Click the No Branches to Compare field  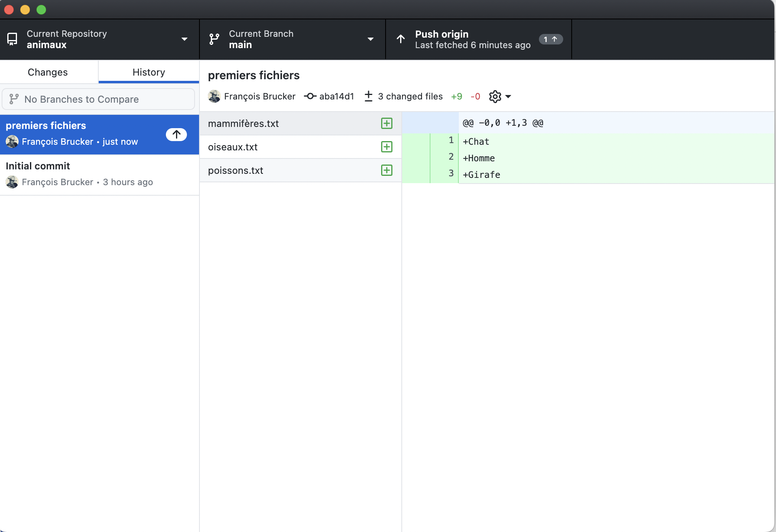tap(98, 99)
